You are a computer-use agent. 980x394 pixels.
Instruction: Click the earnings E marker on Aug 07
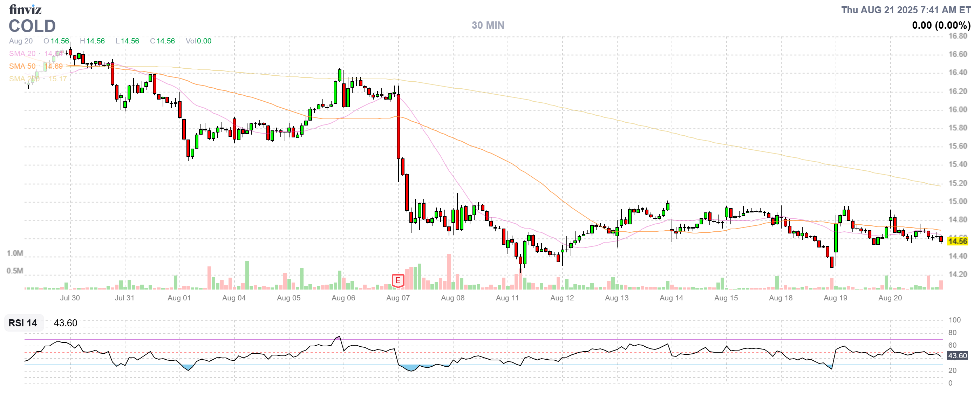[397, 281]
